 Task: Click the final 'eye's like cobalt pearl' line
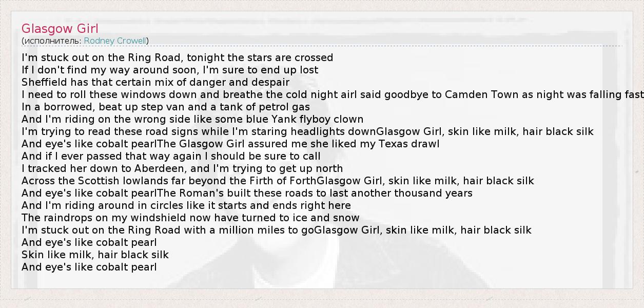click(x=89, y=267)
